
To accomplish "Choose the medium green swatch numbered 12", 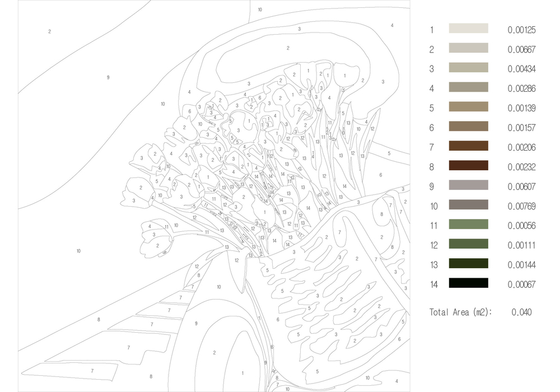I will (468, 244).
